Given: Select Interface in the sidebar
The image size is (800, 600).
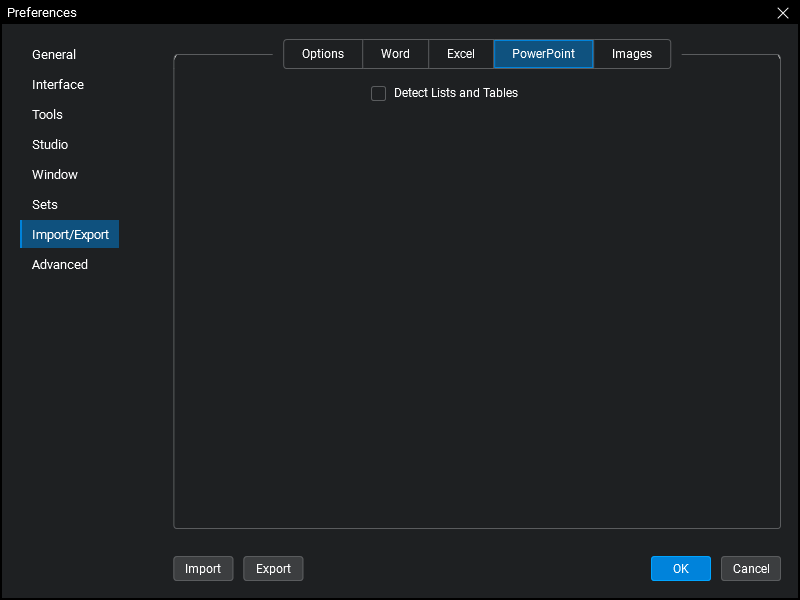Looking at the screenshot, I should coord(58,85).
